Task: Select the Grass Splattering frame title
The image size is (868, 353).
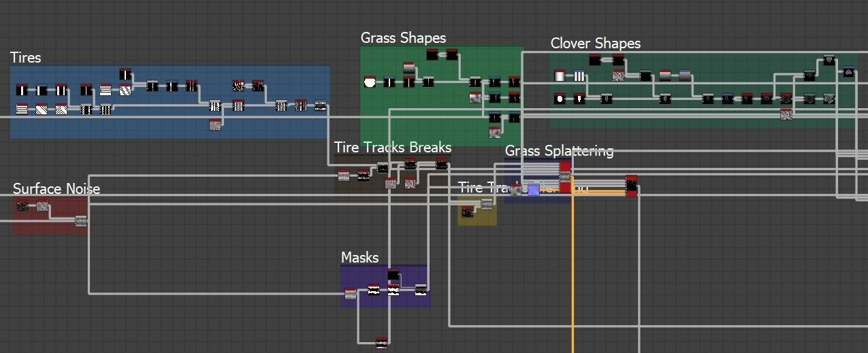Action: point(559,151)
